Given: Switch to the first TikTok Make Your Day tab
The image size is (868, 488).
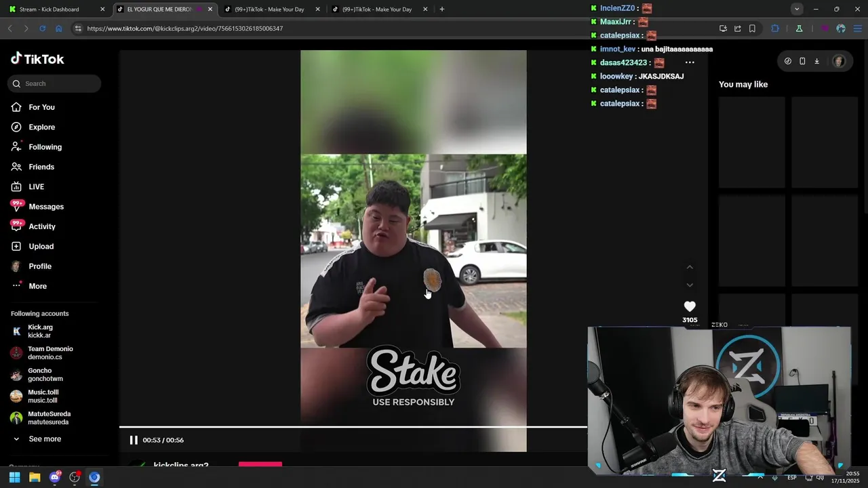Looking at the screenshot, I should pos(269,9).
